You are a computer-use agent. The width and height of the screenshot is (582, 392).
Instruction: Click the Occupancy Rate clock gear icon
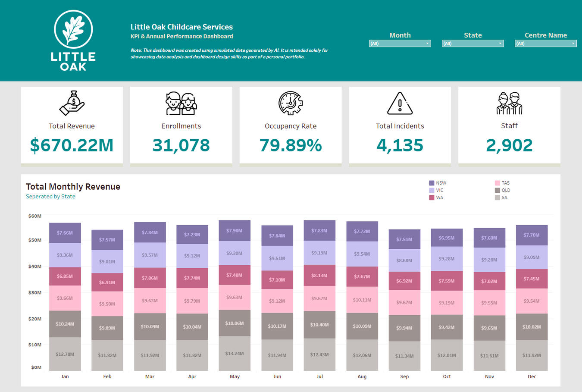(x=291, y=103)
